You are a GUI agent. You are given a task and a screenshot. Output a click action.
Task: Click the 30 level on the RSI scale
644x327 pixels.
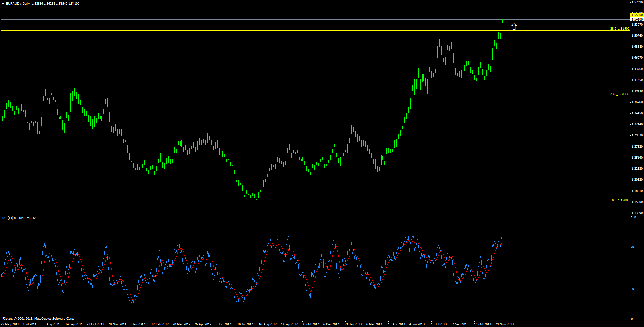coord(632,289)
